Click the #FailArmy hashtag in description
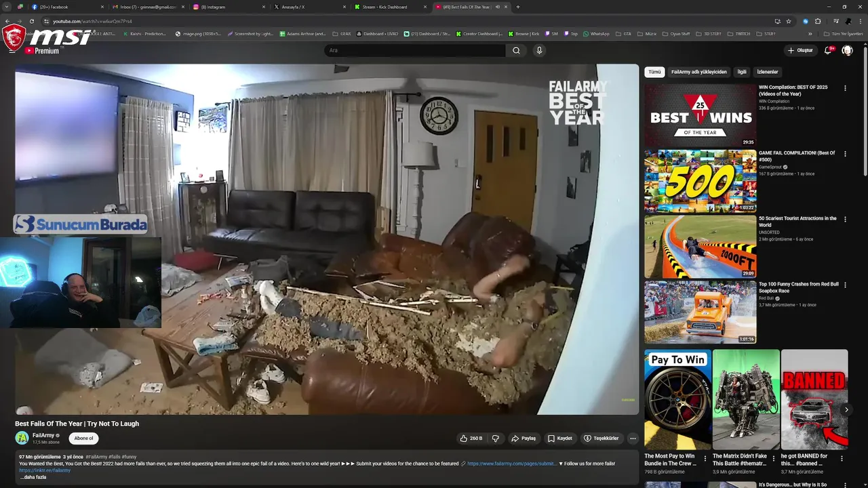The width and height of the screenshot is (868, 488). point(96,457)
